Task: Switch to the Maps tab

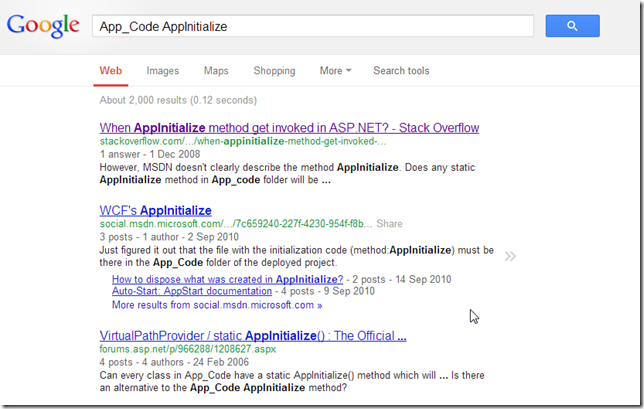Action: coord(216,71)
